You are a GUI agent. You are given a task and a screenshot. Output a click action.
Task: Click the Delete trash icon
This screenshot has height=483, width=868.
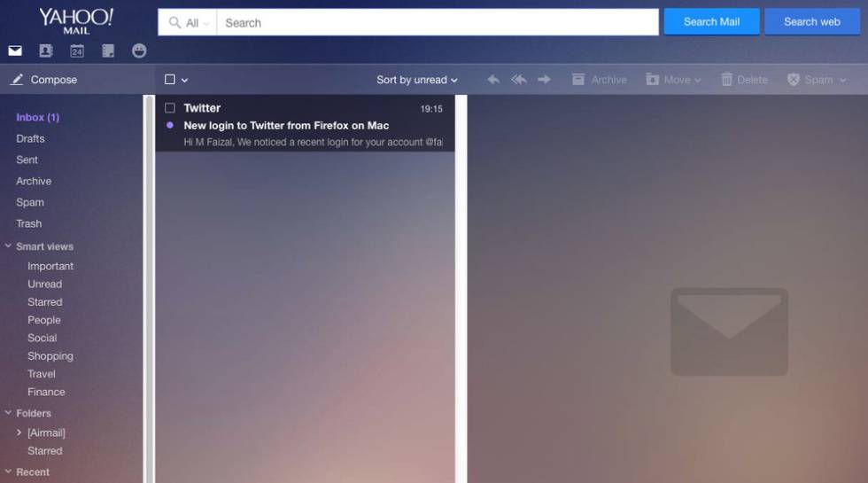[x=726, y=80]
